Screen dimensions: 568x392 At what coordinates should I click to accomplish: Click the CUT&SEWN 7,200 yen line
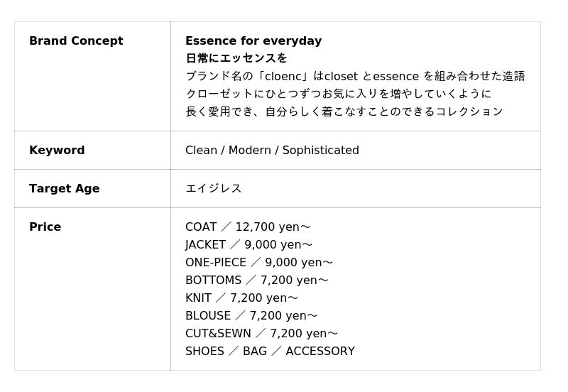[261, 334]
